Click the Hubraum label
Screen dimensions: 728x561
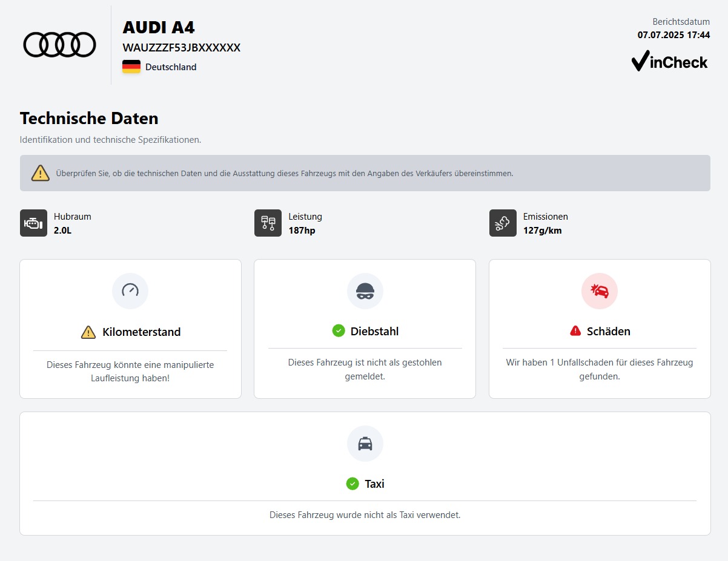(x=73, y=216)
